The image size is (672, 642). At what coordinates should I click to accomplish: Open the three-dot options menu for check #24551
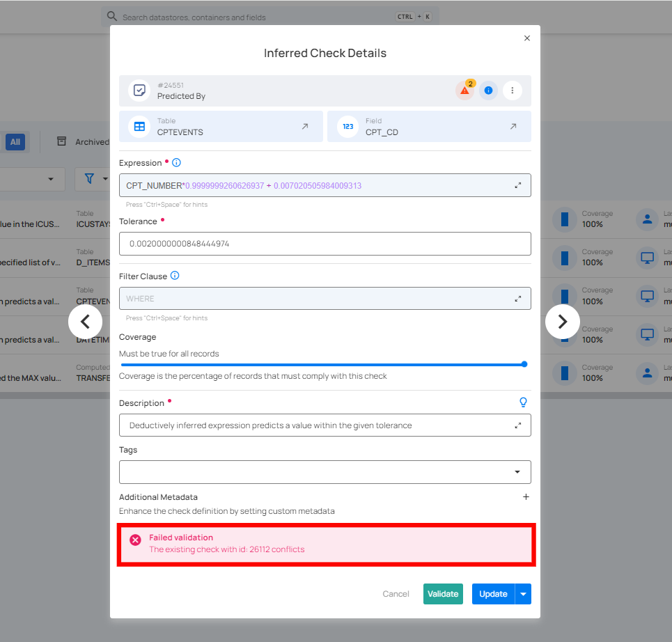(512, 91)
